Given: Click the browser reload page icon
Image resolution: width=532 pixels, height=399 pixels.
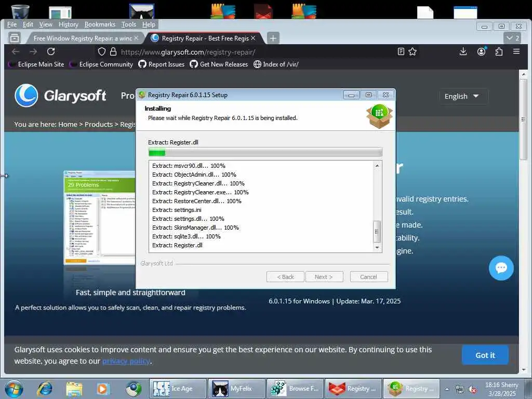Looking at the screenshot, I should (x=51, y=51).
